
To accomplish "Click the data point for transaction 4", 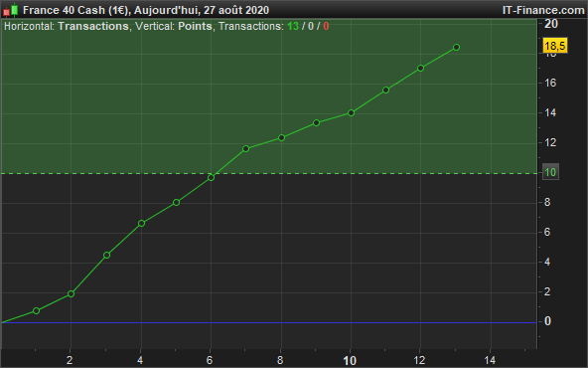I will click(141, 224).
